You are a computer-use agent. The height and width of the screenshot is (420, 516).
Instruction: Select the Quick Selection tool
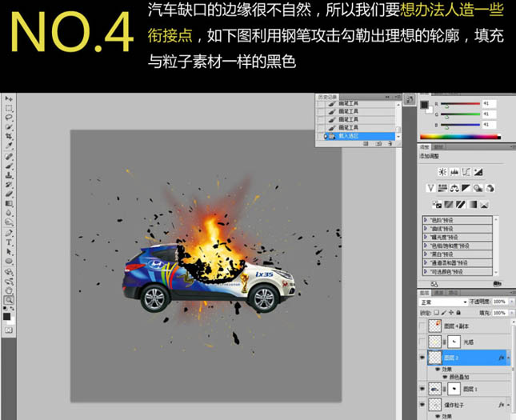(x=9, y=126)
